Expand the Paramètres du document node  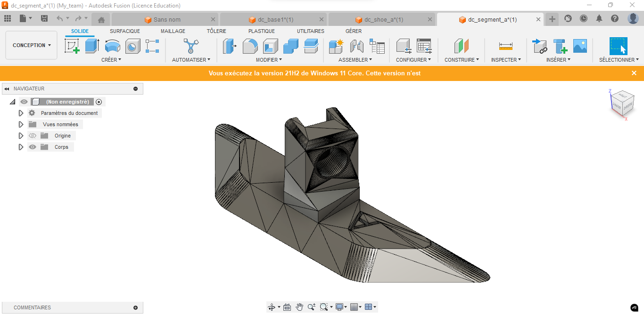click(21, 113)
